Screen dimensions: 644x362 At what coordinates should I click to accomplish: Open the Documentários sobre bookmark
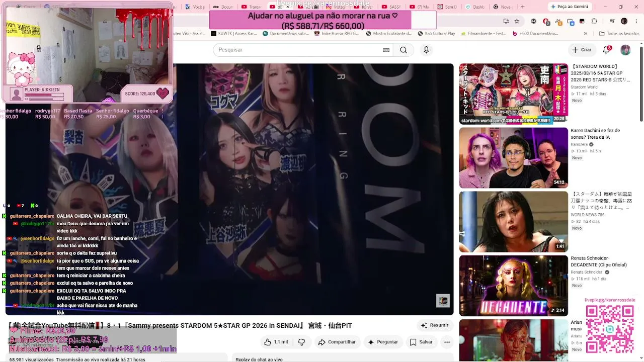pyautogui.click(x=285, y=34)
